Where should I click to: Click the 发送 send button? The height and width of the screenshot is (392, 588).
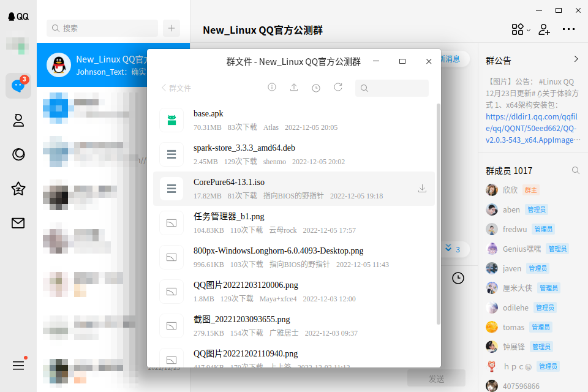click(x=437, y=379)
